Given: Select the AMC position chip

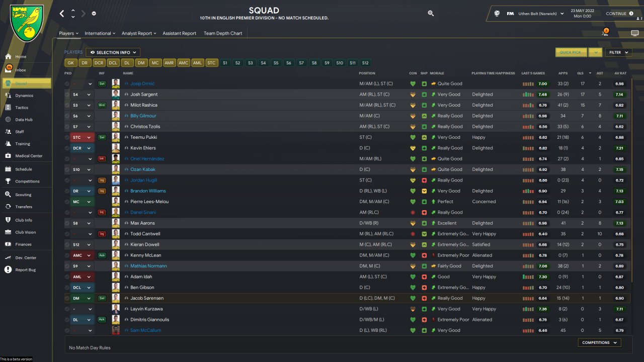Looking at the screenshot, I should (x=184, y=63).
